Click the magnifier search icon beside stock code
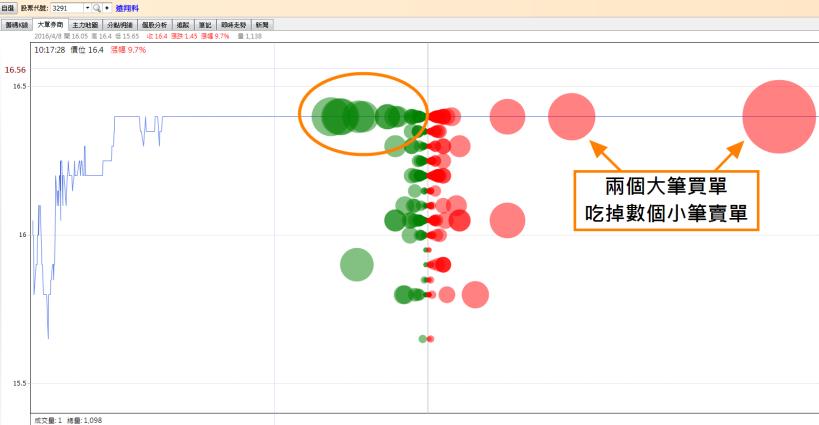The width and height of the screenshot is (819, 425). pyautogui.click(x=97, y=8)
